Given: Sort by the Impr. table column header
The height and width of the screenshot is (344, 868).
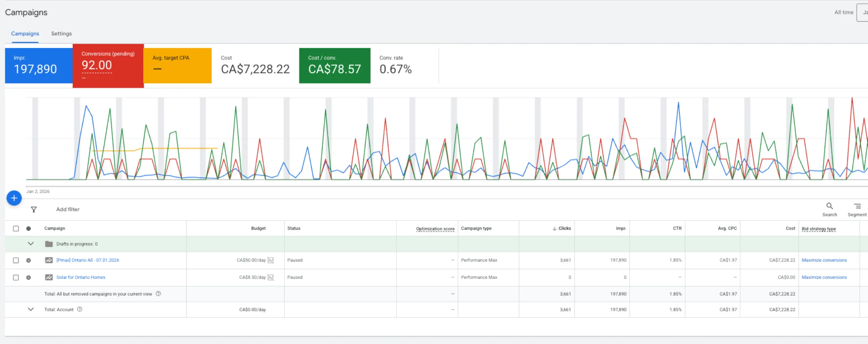Looking at the screenshot, I should pyautogui.click(x=621, y=228).
